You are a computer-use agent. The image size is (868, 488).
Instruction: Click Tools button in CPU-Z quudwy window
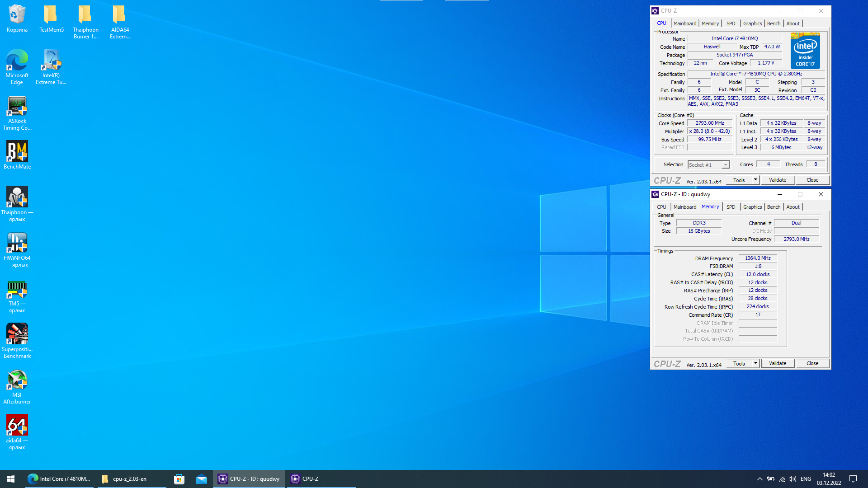739,363
